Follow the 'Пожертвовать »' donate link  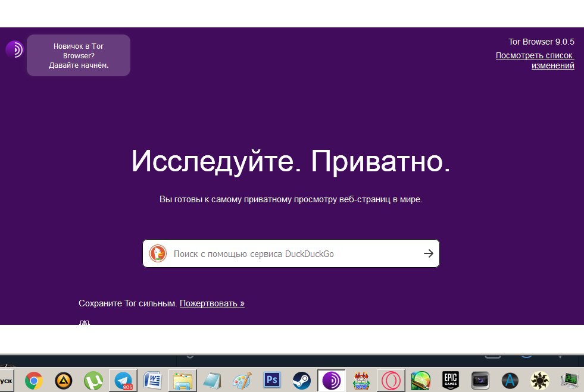[212, 303]
